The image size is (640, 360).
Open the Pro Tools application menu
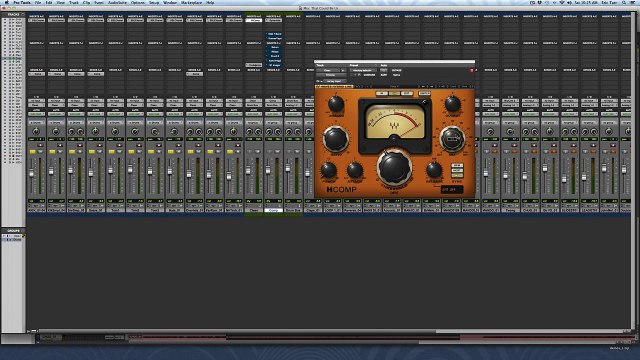[x=22, y=2]
